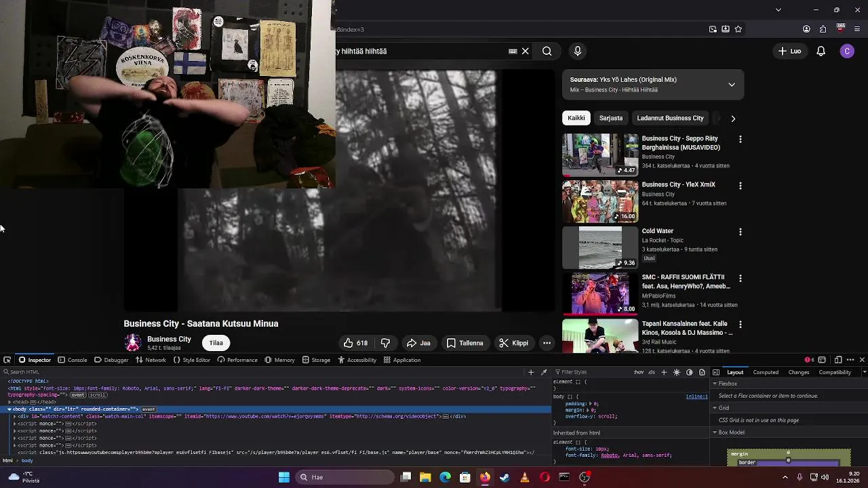The image size is (868, 488).
Task: Show more filter chips with arrow
Action: pyautogui.click(x=732, y=118)
